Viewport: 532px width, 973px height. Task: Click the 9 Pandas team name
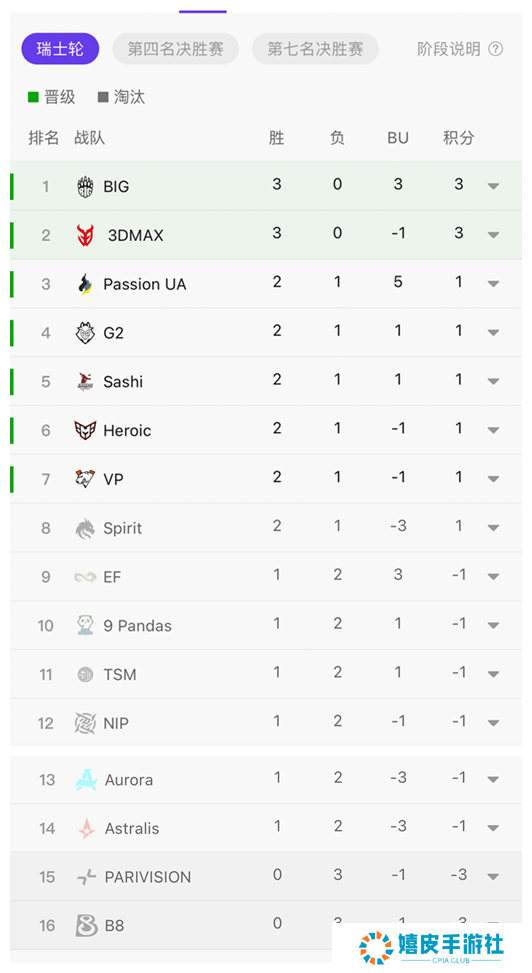pyautogui.click(x=138, y=626)
